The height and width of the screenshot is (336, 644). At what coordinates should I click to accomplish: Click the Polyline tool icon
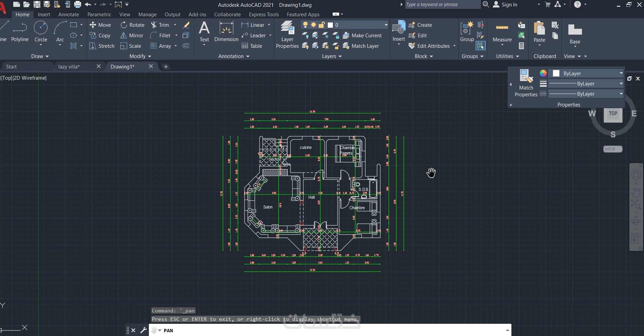(20, 28)
